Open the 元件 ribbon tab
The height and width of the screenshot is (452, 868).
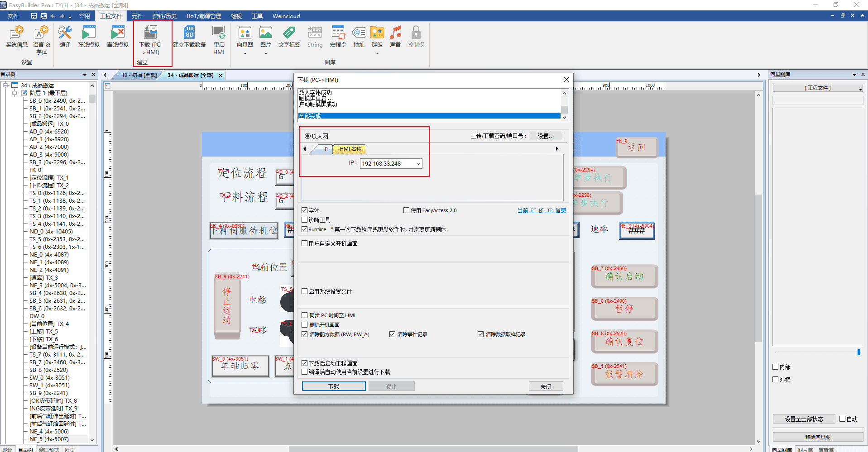click(x=137, y=16)
